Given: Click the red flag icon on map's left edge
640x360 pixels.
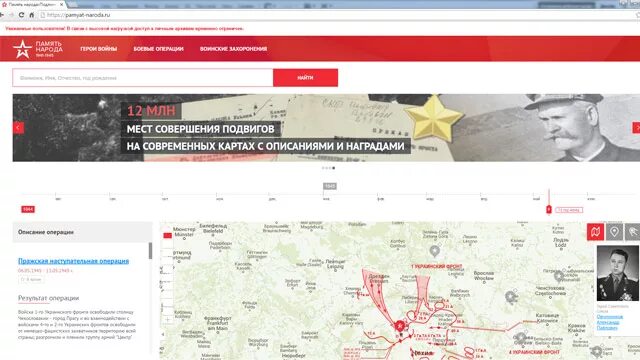Looking at the screenshot, I should (167, 236).
